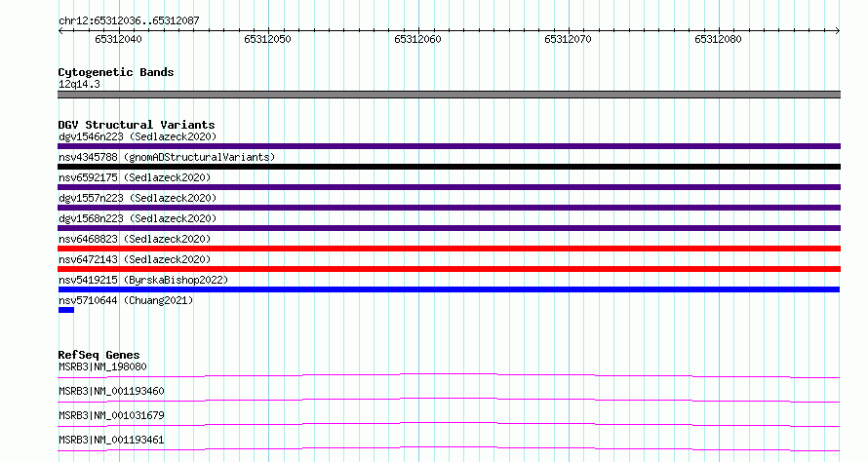Screen dimensions: 868x462
Task: Select the magenta intron line for NM_001193461
Action: point(449,449)
